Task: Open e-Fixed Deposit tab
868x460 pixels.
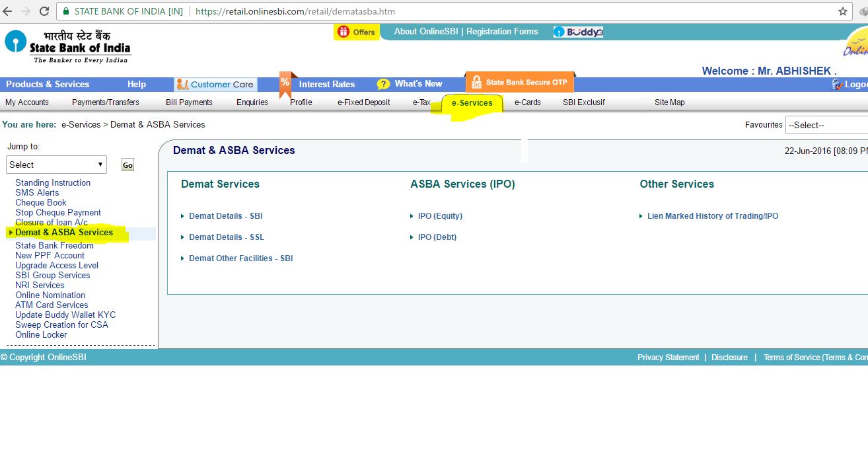Action: point(364,102)
